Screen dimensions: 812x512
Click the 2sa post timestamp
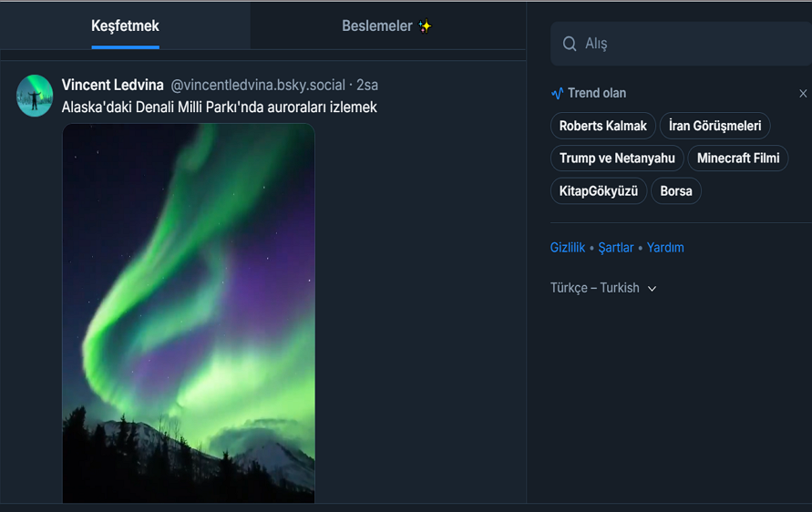point(367,86)
